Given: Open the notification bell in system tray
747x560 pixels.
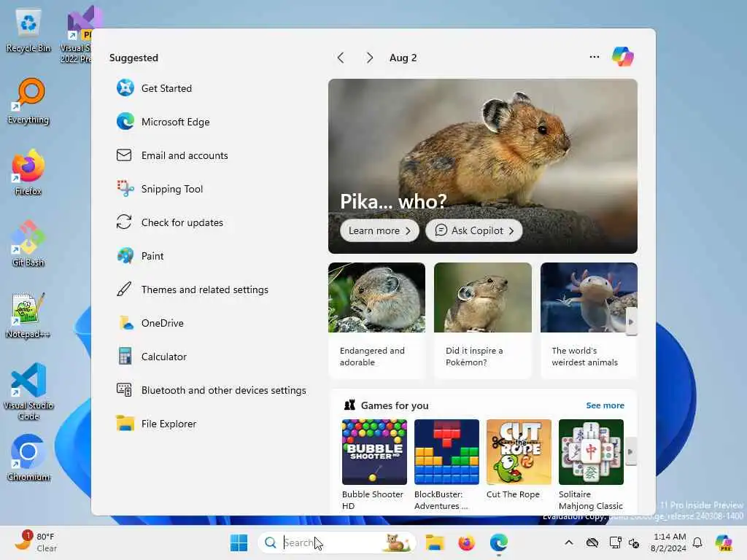Looking at the screenshot, I should point(697,542).
